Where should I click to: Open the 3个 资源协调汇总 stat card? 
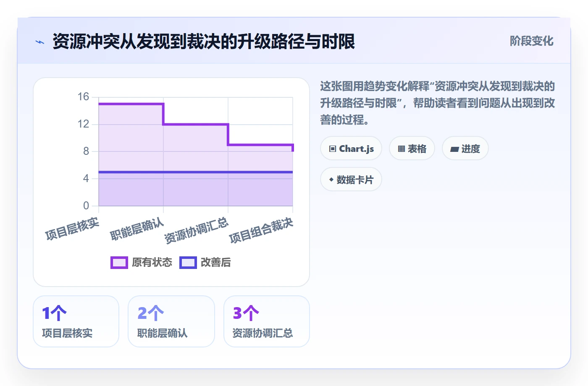pos(267,321)
